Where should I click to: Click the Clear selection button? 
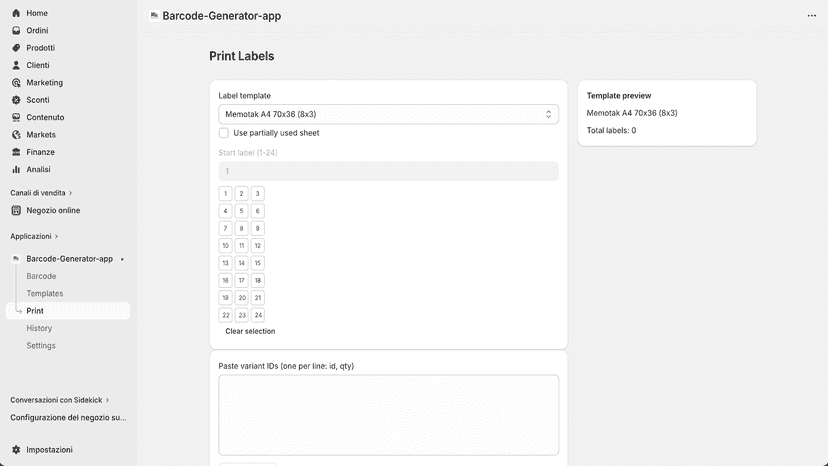click(250, 331)
